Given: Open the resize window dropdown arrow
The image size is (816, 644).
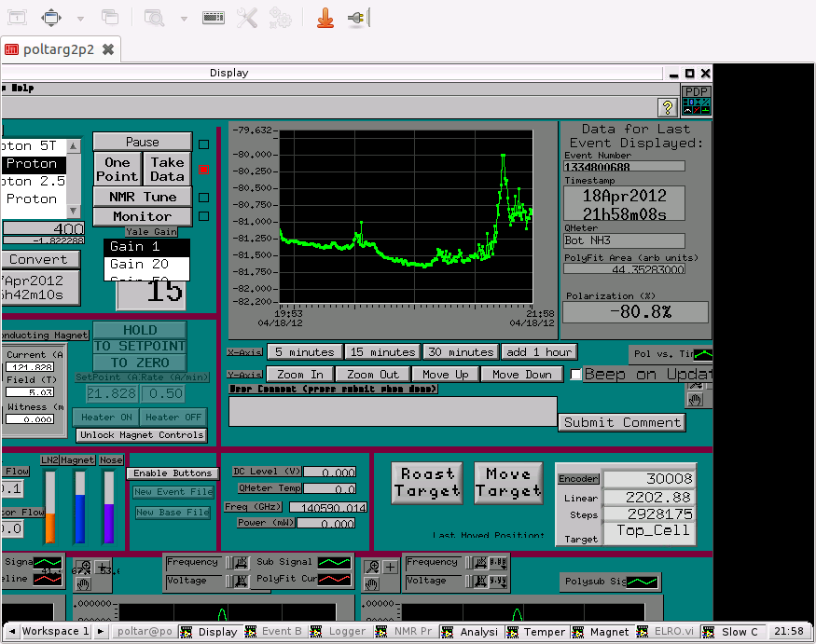Looking at the screenshot, I should point(80,19).
